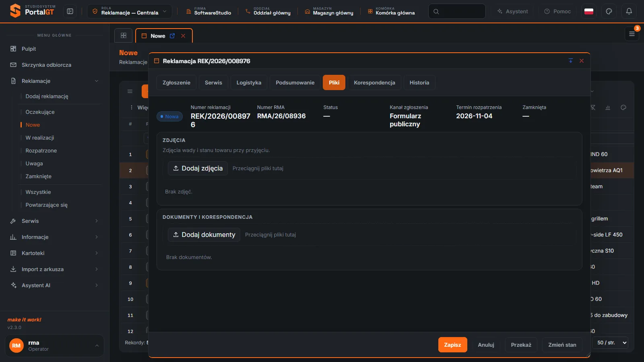Switch theme with palette icon

pyautogui.click(x=609, y=11)
